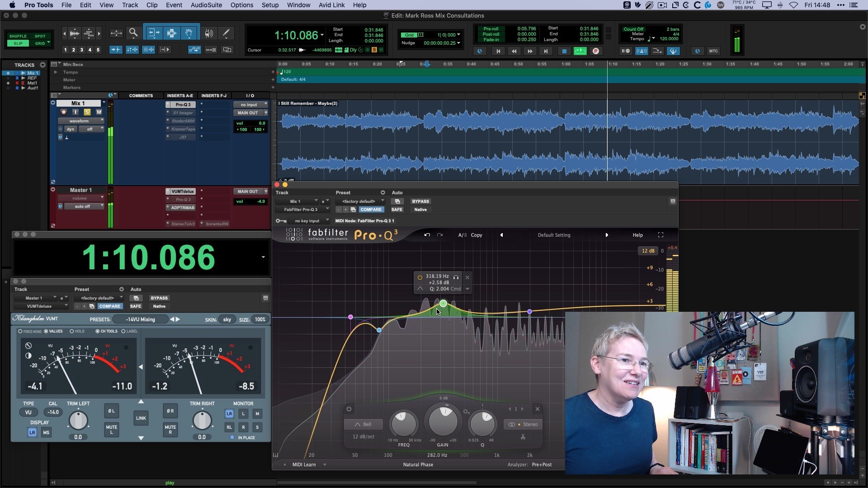
Task: Select the HOLD radio option in VUMT
Action: pyautogui.click(x=72, y=331)
